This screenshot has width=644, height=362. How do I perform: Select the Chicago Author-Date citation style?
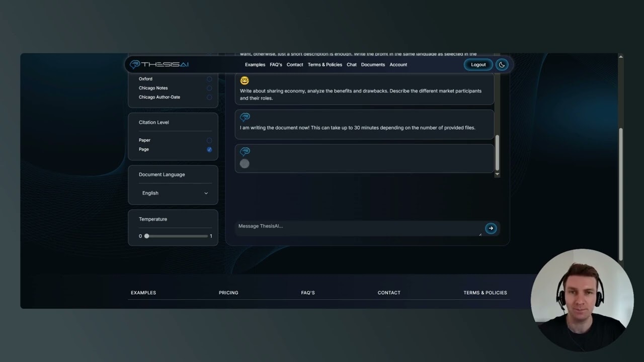pos(209,97)
